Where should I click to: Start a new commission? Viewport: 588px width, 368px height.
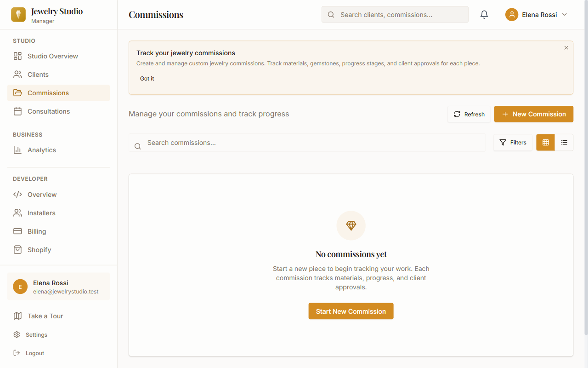(x=351, y=311)
